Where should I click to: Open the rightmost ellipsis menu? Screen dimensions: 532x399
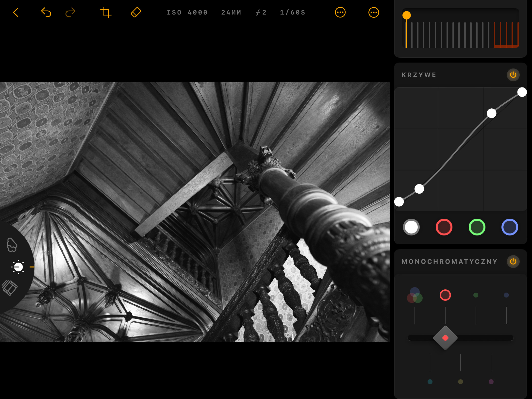click(x=374, y=12)
